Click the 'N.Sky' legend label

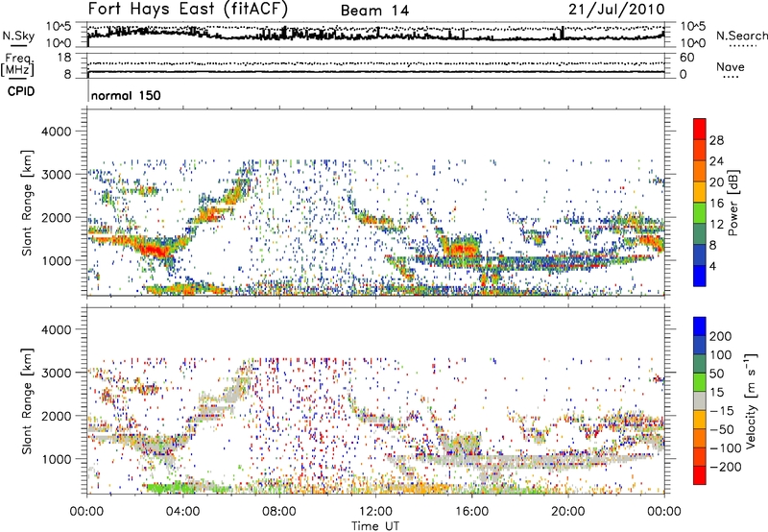18,36
